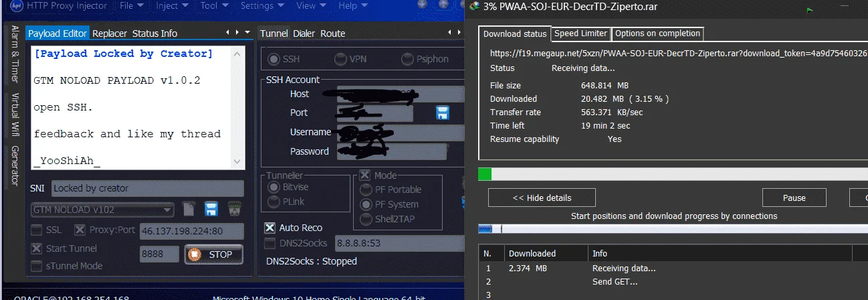Click the new payload file icon
This screenshot has width=868, height=300.
(x=189, y=208)
